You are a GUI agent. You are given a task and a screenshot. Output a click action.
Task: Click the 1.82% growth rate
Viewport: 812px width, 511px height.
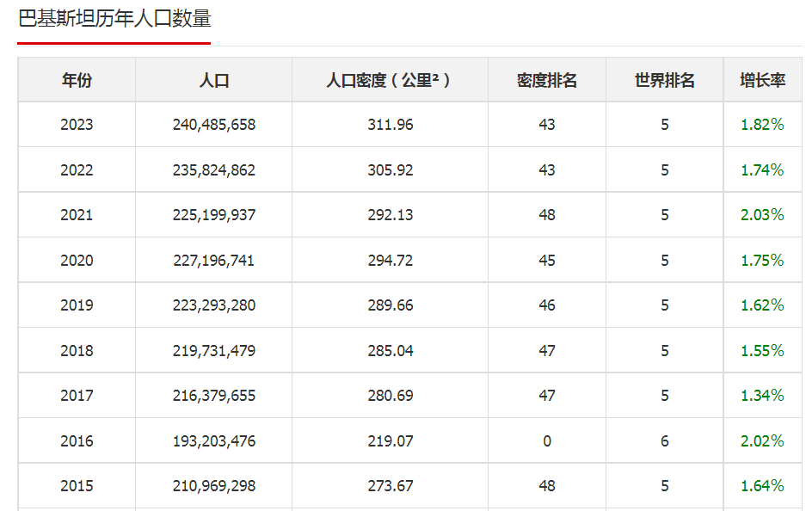(762, 125)
